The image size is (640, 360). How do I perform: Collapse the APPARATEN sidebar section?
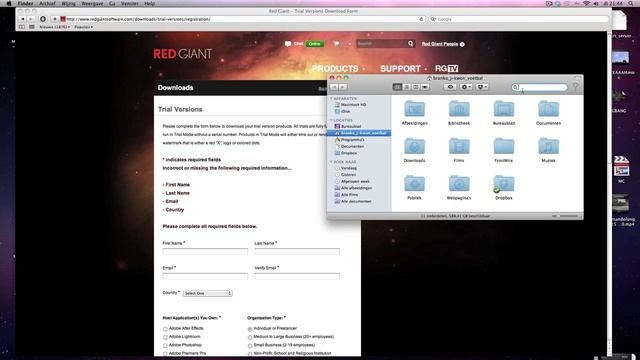(331, 99)
